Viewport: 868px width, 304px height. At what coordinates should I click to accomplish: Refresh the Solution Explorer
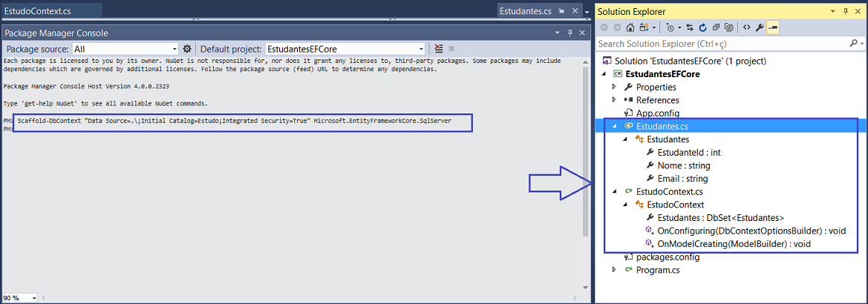point(702,27)
